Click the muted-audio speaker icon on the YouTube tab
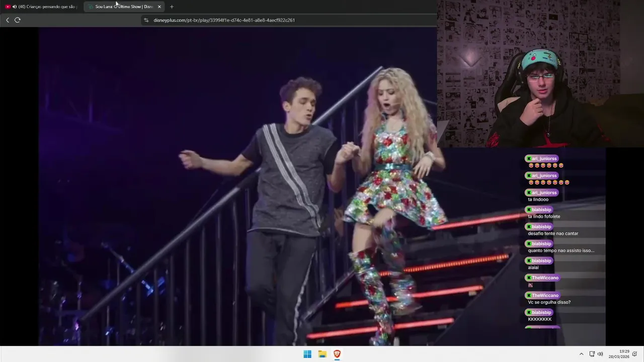Screen dimensions: 644x362 [15, 7]
